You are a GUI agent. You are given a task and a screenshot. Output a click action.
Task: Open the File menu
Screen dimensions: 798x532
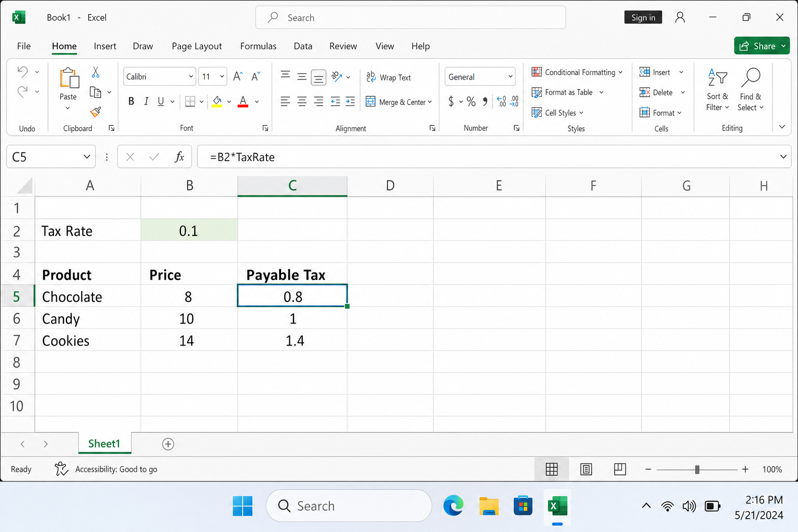pos(24,46)
